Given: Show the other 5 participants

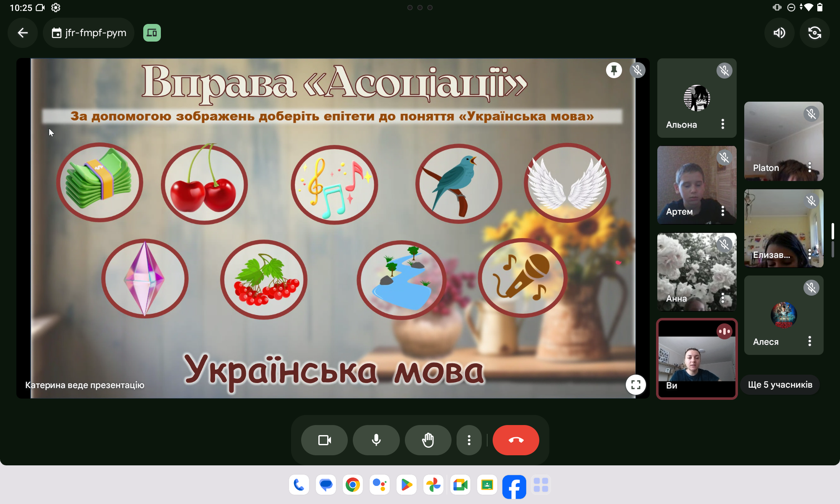Looking at the screenshot, I should click(780, 385).
